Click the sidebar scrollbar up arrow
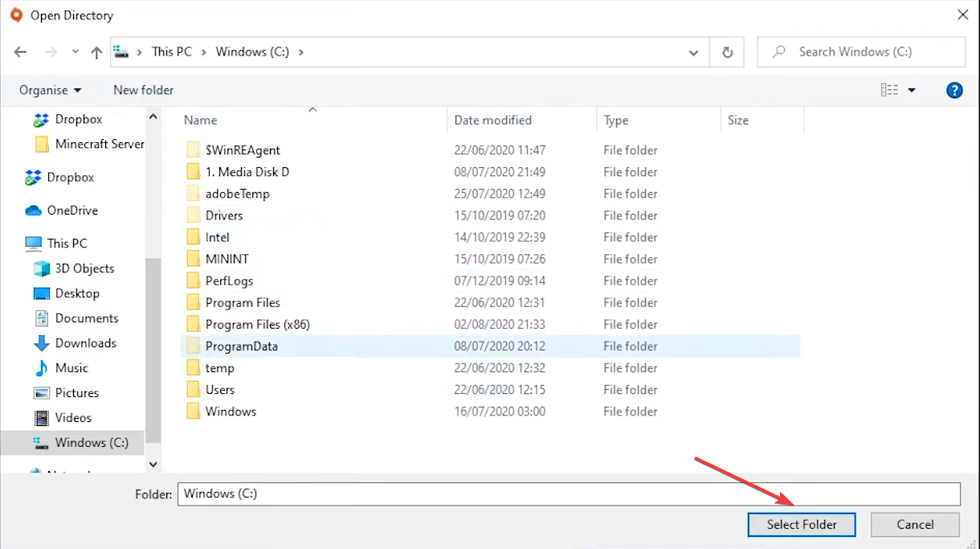980x549 pixels. [x=153, y=117]
